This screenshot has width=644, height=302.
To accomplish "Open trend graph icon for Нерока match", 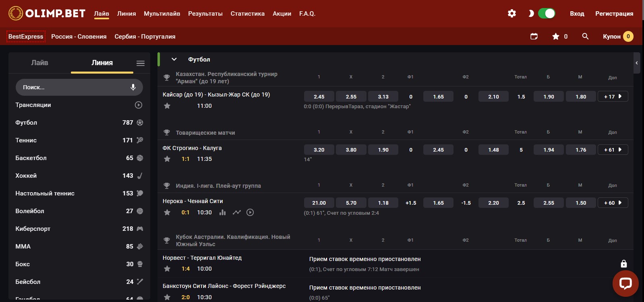I will coord(236,212).
